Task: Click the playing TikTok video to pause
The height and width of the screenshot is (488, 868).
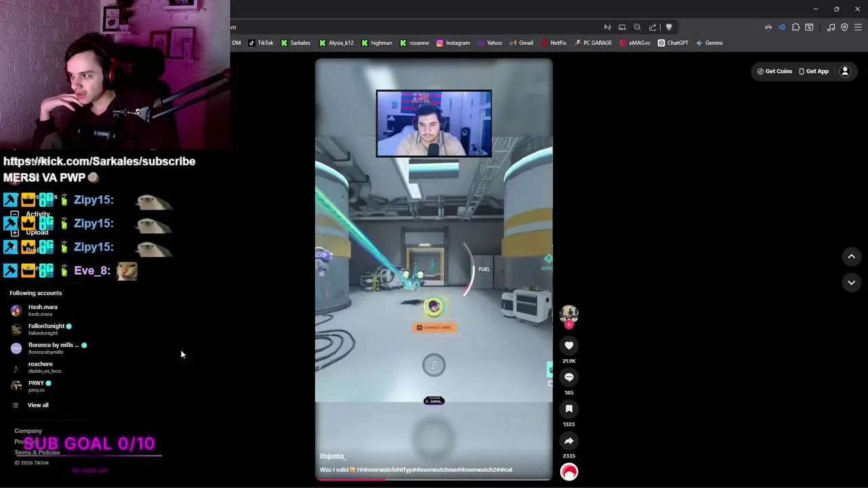Action: (x=434, y=270)
